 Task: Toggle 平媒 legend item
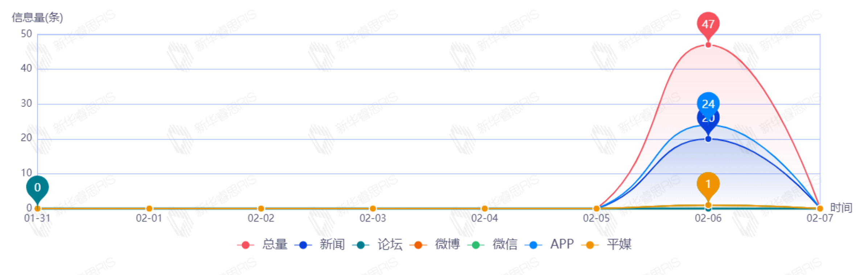tap(606, 245)
